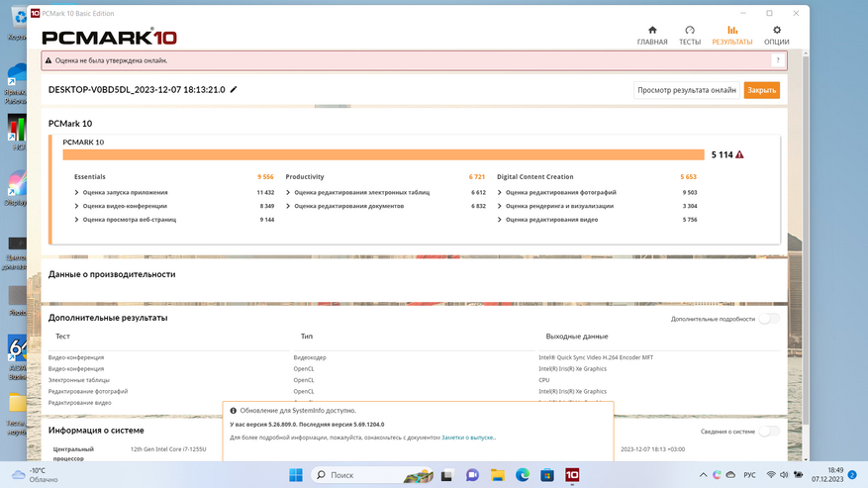The height and width of the screenshot is (488, 868).
Task: Expand Оценка редактирования электронных таблиц row
Action: point(288,192)
